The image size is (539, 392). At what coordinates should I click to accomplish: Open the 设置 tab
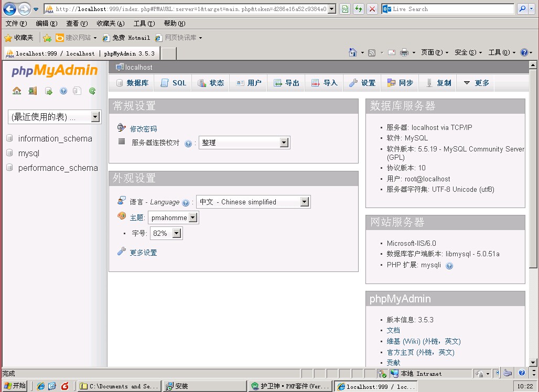[x=362, y=83]
